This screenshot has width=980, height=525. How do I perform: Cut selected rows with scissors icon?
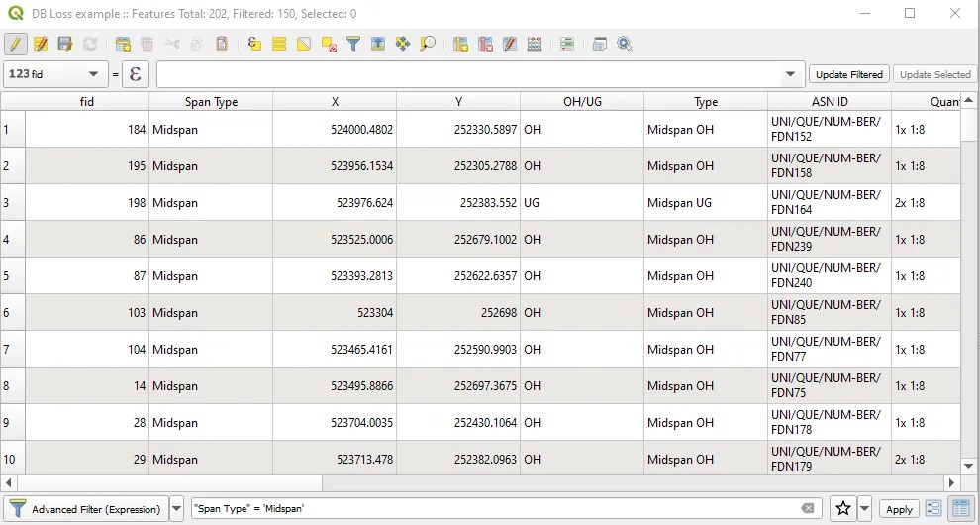point(172,44)
